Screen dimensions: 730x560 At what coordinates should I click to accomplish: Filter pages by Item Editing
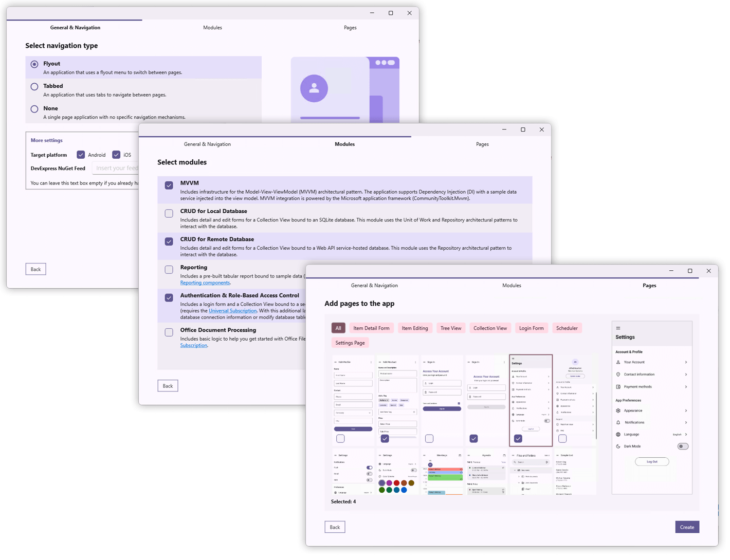coord(415,328)
